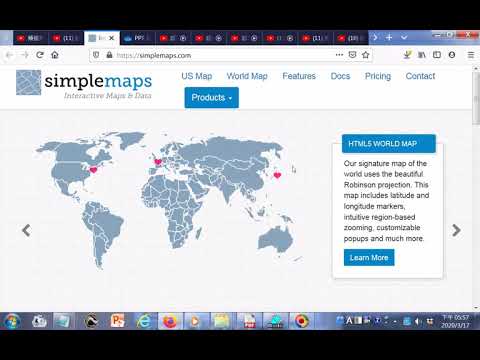Screen dimensions: 480x360
Task: Switch to the last YouTube tab labeled (10)
Action: 351,38
